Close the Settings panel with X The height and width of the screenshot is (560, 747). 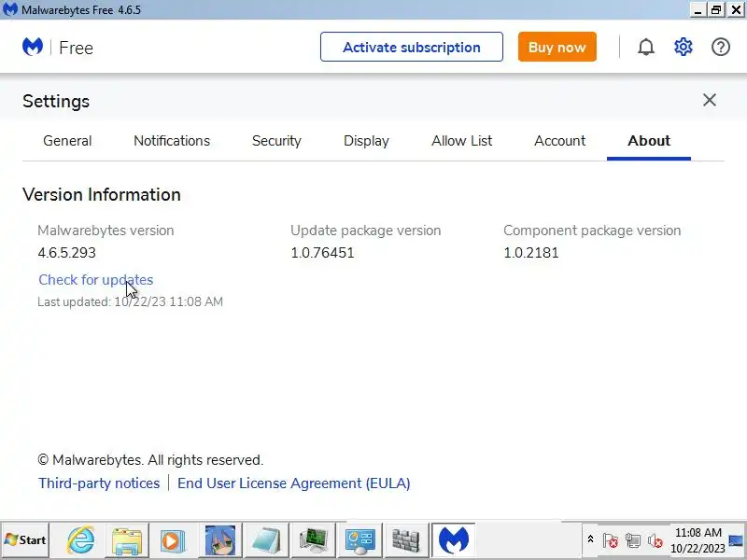coord(710,100)
